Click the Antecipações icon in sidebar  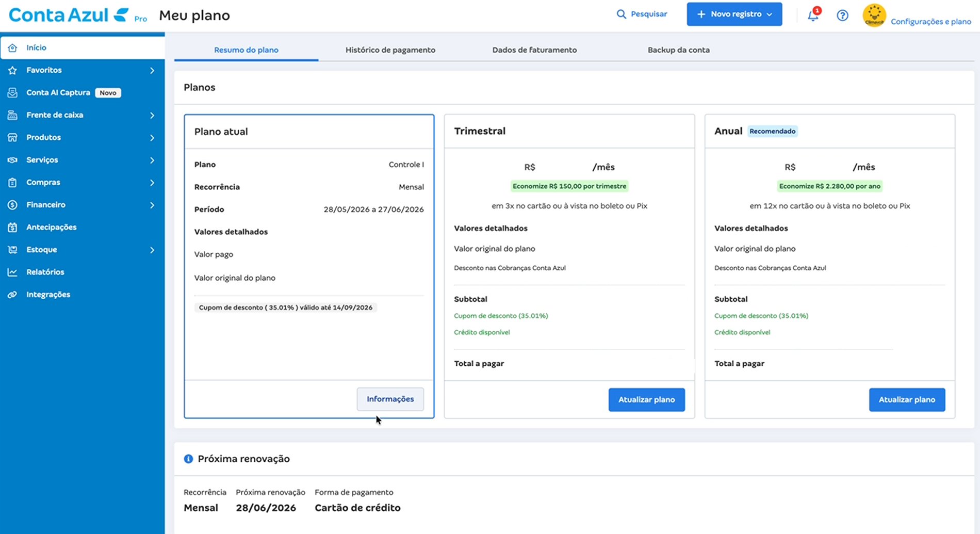point(12,227)
